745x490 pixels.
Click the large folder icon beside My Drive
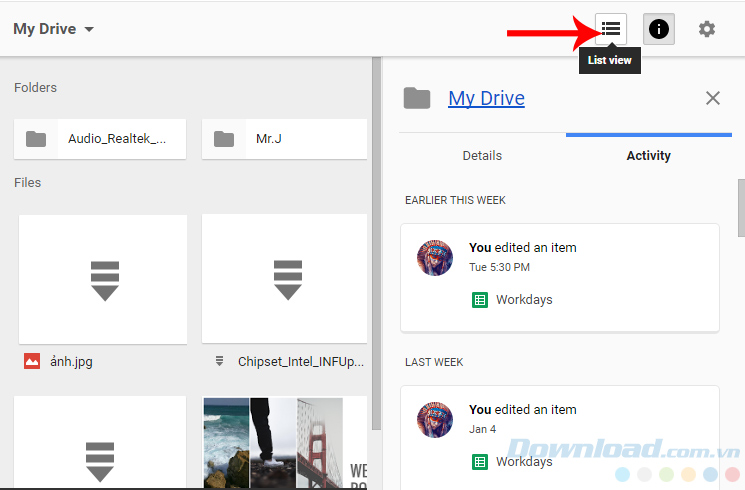417,98
